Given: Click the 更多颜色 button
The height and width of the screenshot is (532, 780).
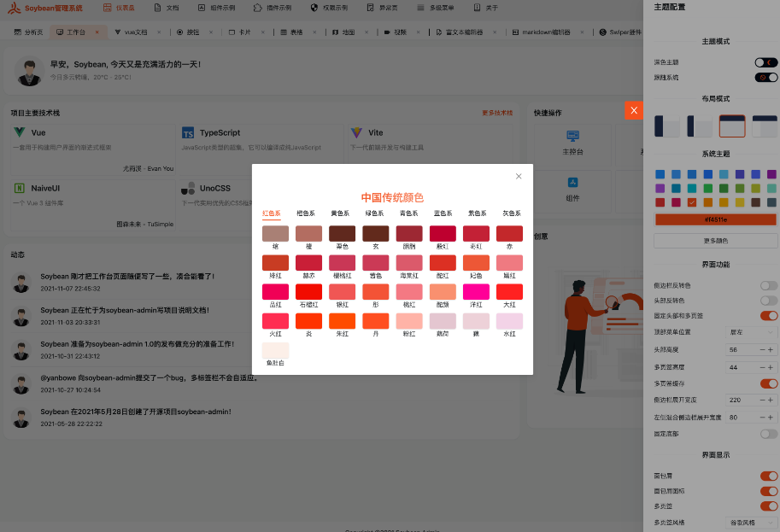Looking at the screenshot, I should pos(715,241).
